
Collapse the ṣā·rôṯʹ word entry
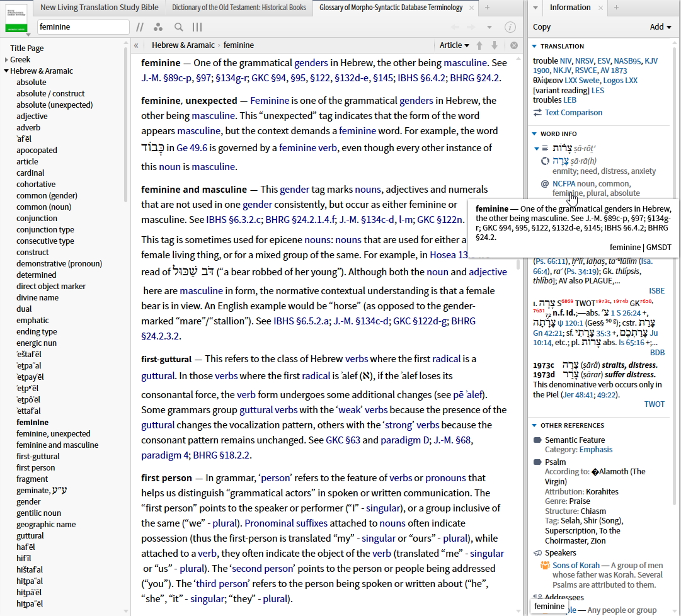(537, 149)
